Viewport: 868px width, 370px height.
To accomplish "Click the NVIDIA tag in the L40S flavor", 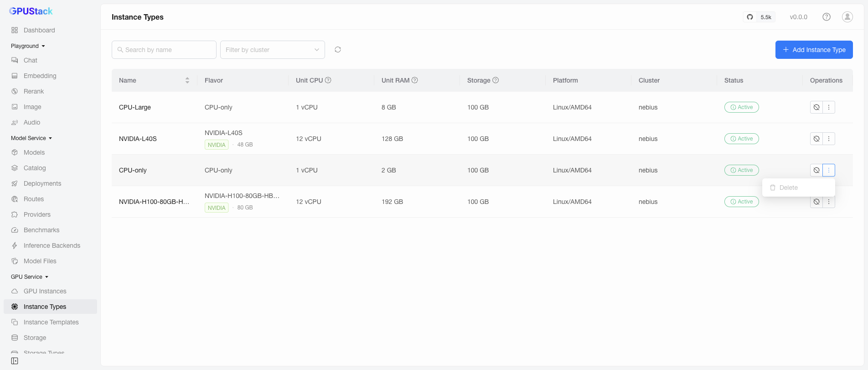I will click(217, 145).
